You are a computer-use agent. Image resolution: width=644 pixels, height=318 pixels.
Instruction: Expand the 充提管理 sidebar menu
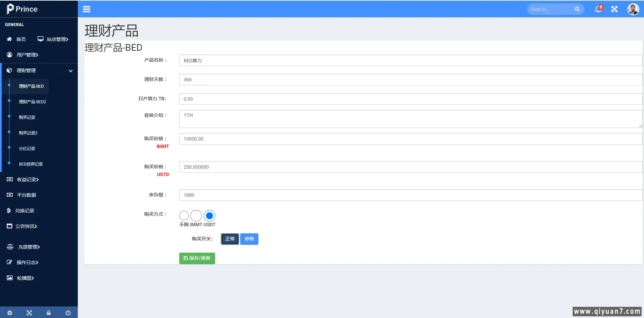click(29, 247)
